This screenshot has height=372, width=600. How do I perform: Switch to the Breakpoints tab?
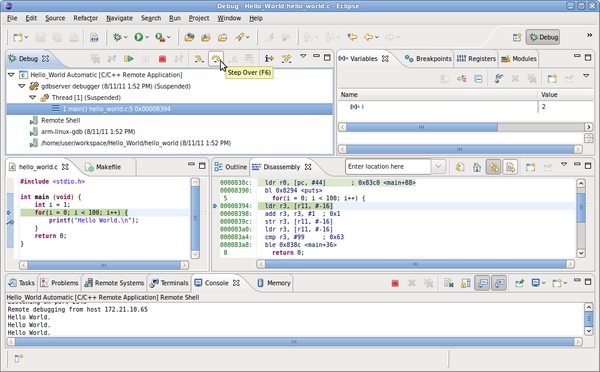tap(428, 59)
